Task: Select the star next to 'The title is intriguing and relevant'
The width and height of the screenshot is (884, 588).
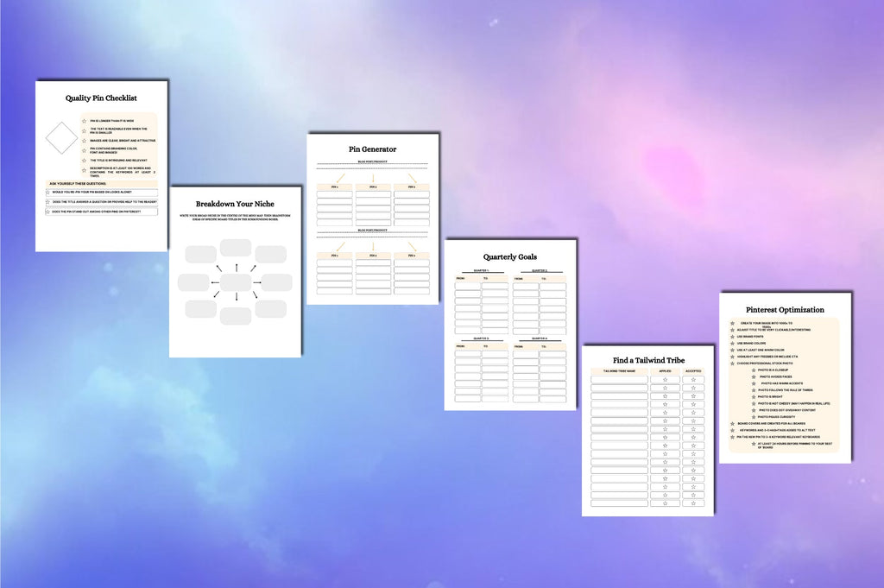Action: (x=84, y=161)
